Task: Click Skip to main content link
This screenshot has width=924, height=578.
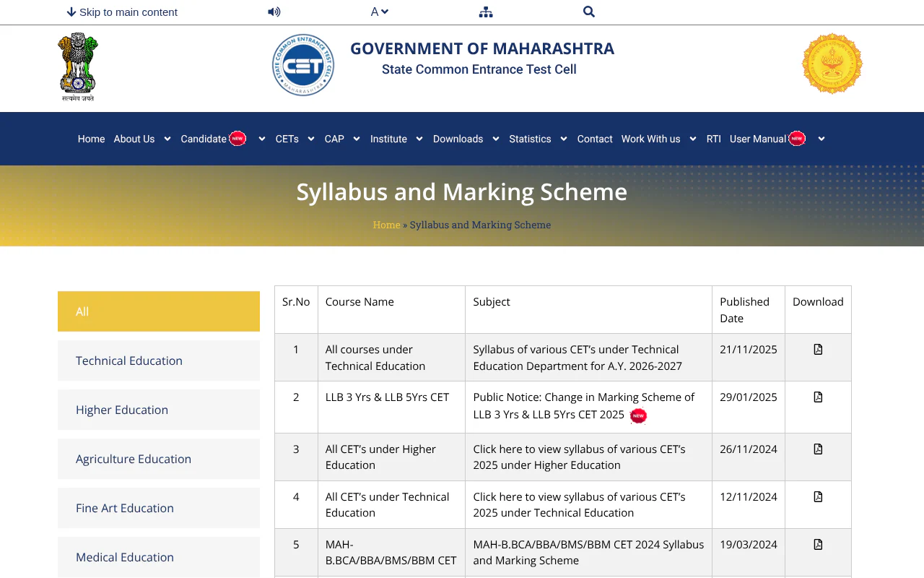Action: (122, 12)
